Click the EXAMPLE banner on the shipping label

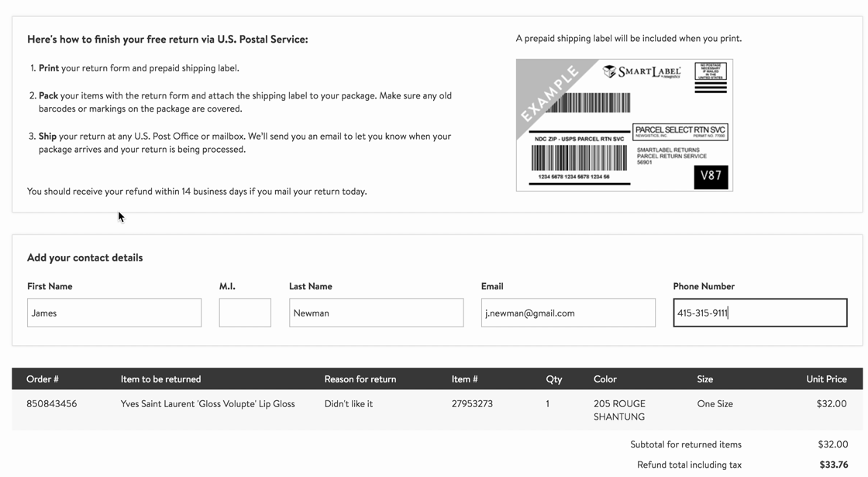(549, 95)
